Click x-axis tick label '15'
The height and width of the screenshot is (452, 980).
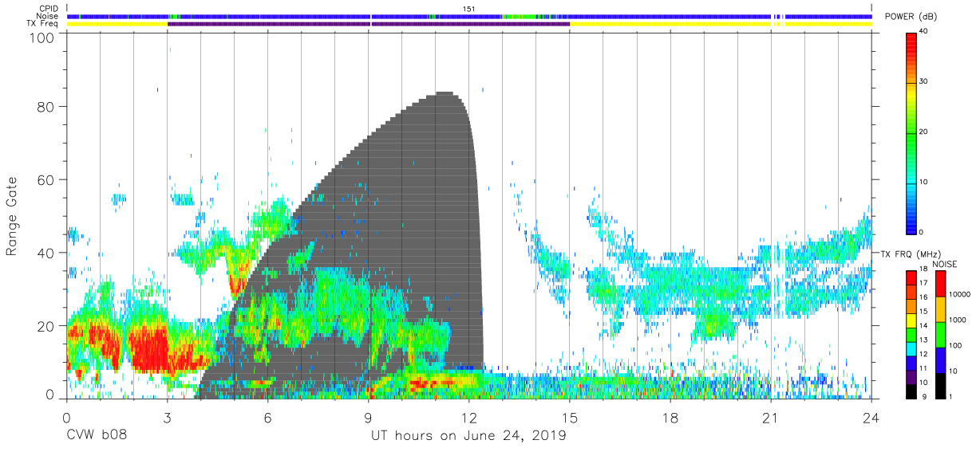coord(570,417)
